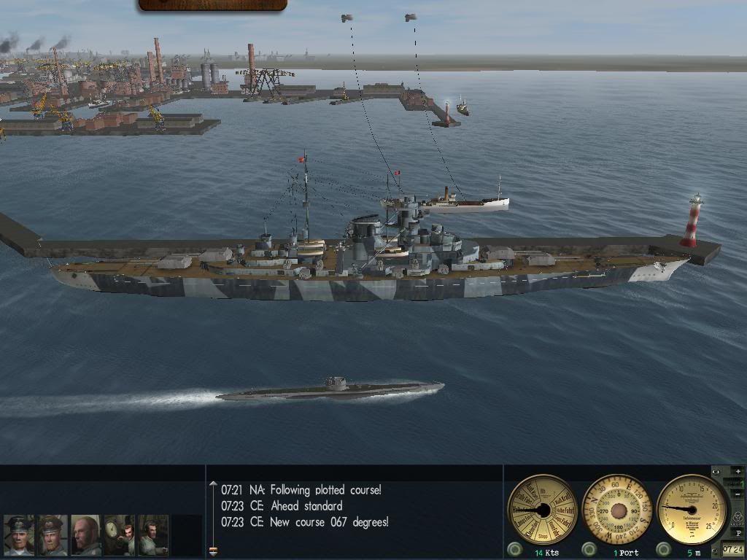Click the 90 heading on the compass dial

pos(634,511)
